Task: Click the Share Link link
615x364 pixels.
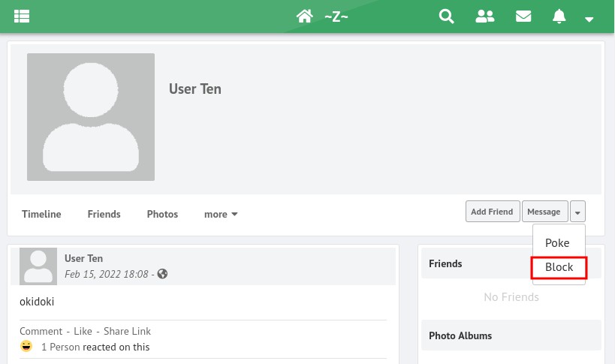Action: 127,331
